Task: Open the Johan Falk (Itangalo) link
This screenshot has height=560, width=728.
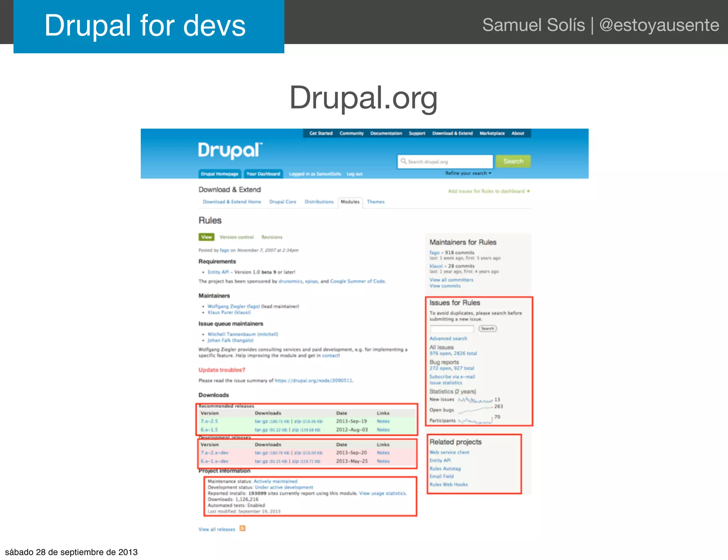Action: [x=230, y=340]
